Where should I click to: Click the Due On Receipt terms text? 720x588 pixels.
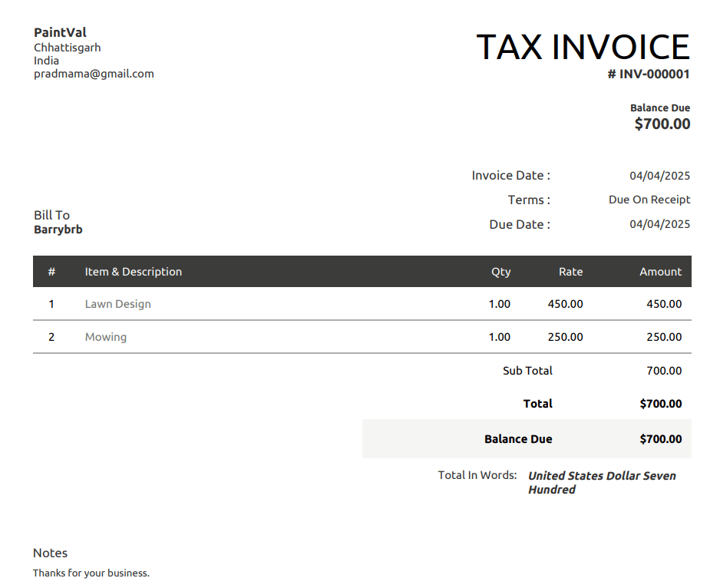[649, 200]
